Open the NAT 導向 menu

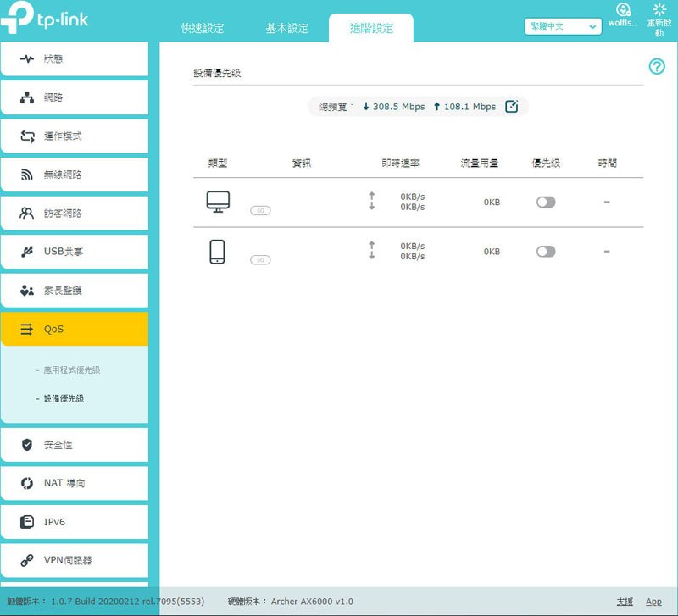coord(75,483)
